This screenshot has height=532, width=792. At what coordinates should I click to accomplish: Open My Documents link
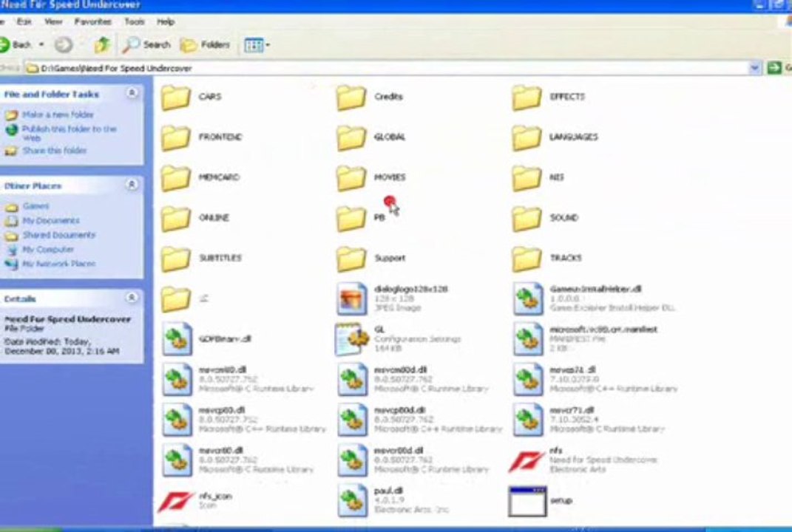pos(51,221)
